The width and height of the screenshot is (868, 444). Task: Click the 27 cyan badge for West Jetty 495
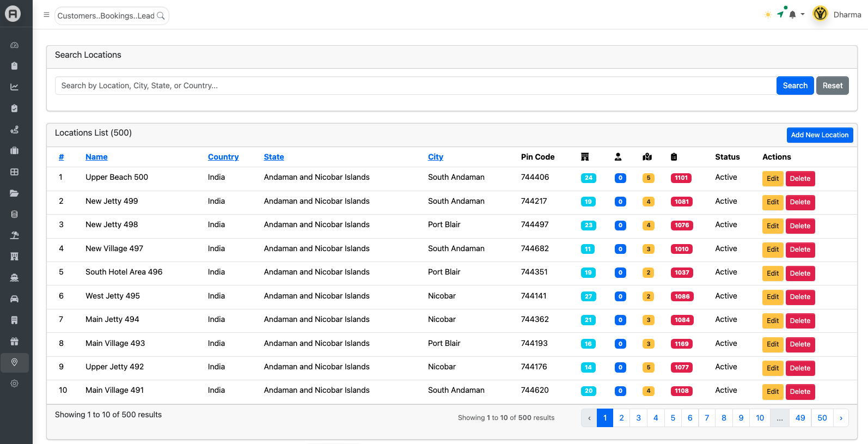coord(589,297)
